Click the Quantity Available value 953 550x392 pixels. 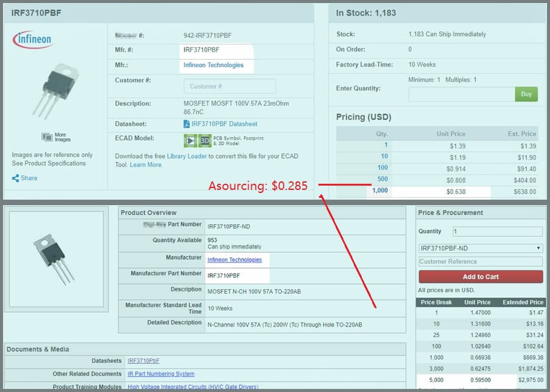pos(212,241)
